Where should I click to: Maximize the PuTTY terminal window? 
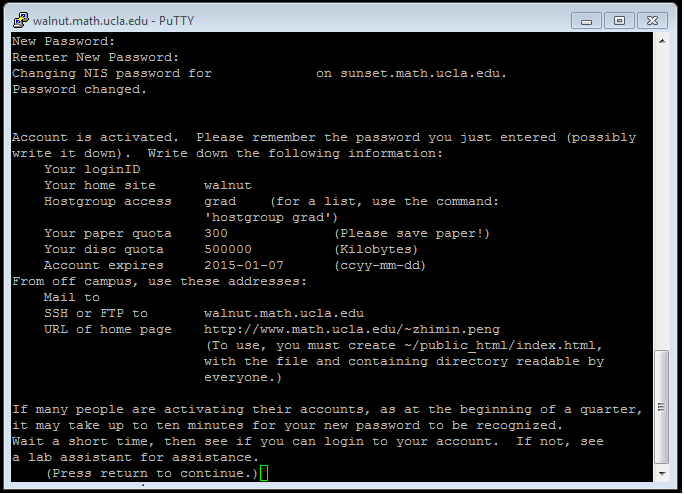(x=619, y=21)
